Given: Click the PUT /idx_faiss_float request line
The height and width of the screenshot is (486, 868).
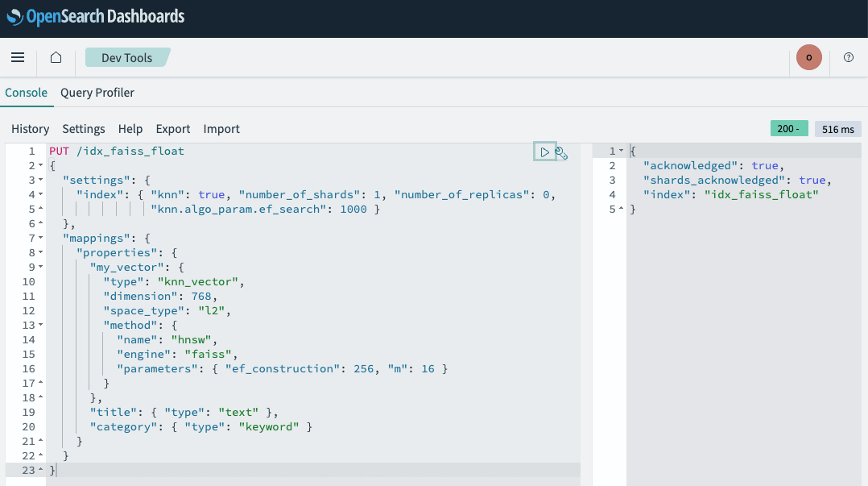Looking at the screenshot, I should [x=117, y=151].
